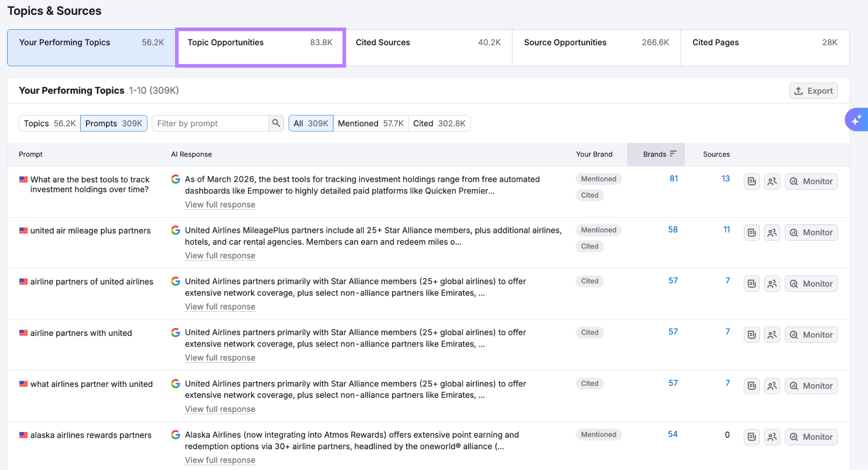The image size is (868, 470).
Task: Open people icon in investment holdings row
Action: pyautogui.click(x=772, y=182)
